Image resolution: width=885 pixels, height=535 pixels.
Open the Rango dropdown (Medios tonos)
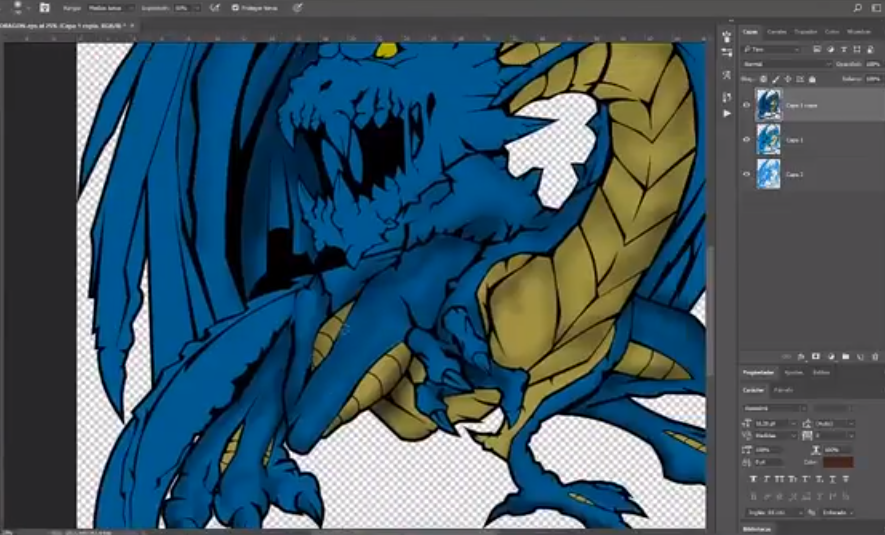point(111,8)
